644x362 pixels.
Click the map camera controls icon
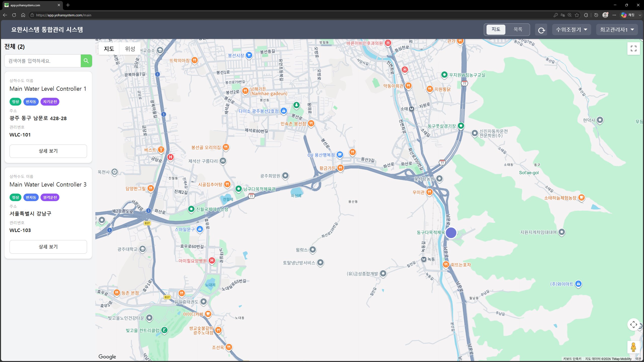pos(633,325)
